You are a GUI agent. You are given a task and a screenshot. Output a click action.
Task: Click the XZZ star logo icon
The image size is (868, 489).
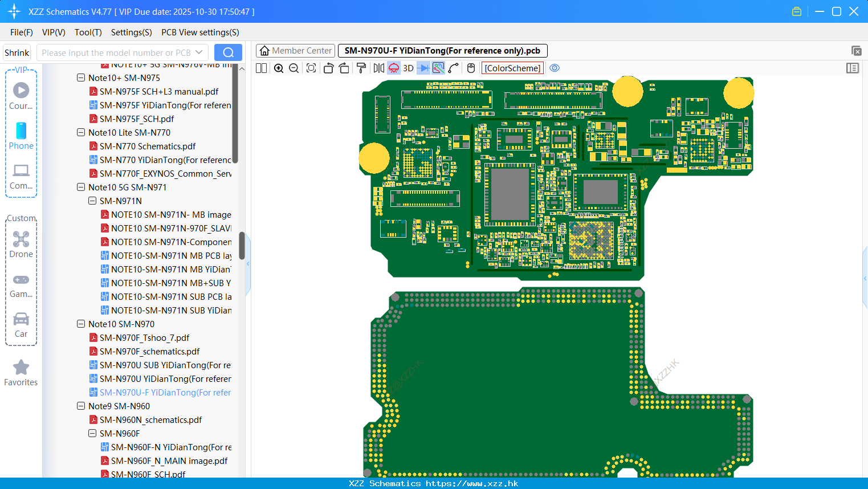tap(14, 11)
